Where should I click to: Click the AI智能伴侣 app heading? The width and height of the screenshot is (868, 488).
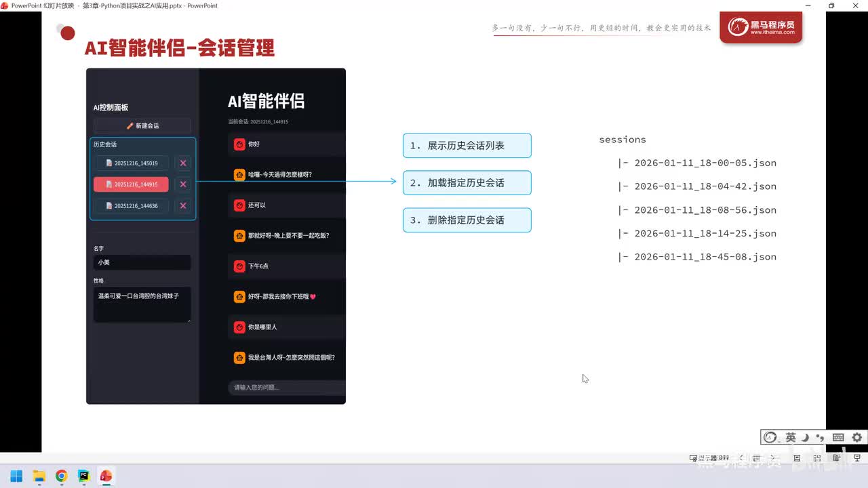tap(267, 101)
